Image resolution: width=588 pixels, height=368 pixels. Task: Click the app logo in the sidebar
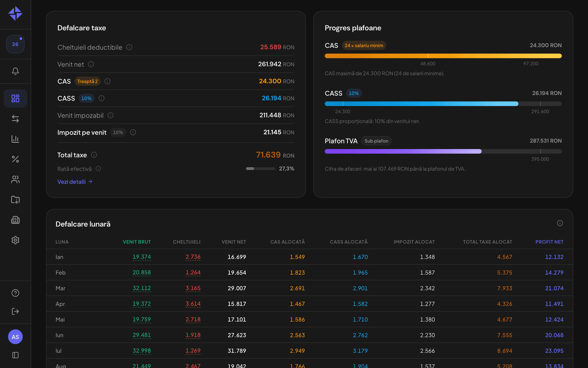(15, 13)
